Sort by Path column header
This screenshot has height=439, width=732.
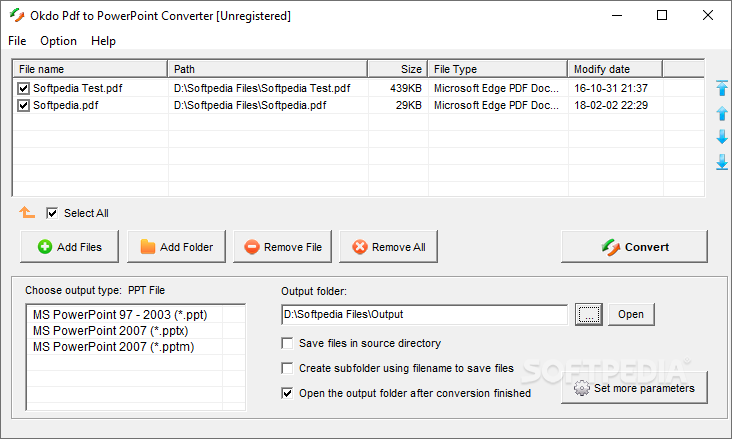tap(268, 69)
